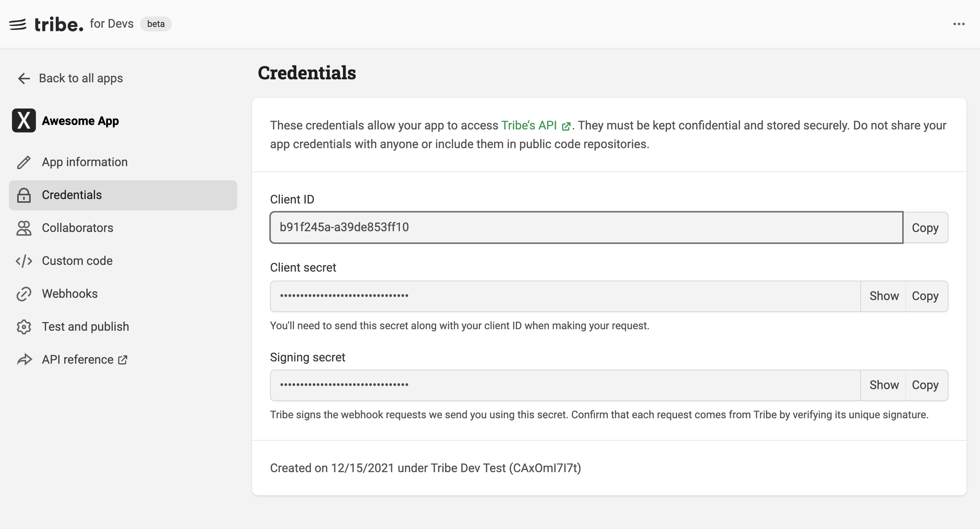Reveal the Client secret with Show
Screen dimensions: 980x529
(884, 296)
